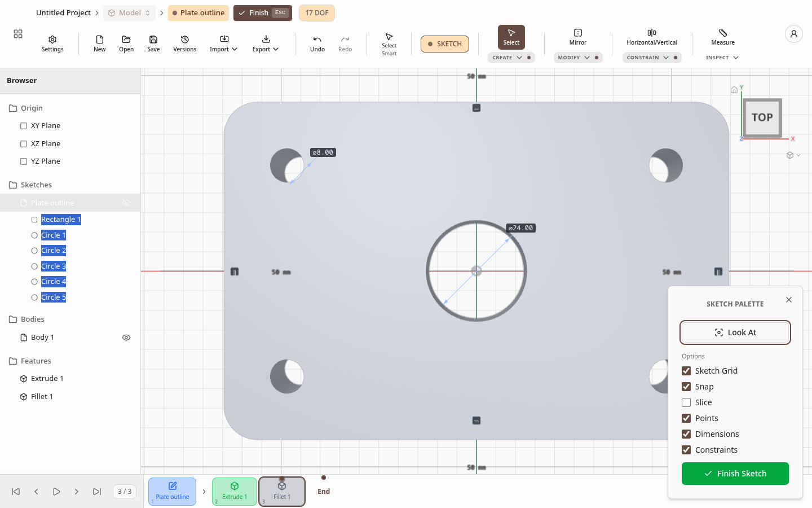Viewport: 812px width, 508px height.
Task: Expand the CREATE menu group
Action: coord(511,58)
